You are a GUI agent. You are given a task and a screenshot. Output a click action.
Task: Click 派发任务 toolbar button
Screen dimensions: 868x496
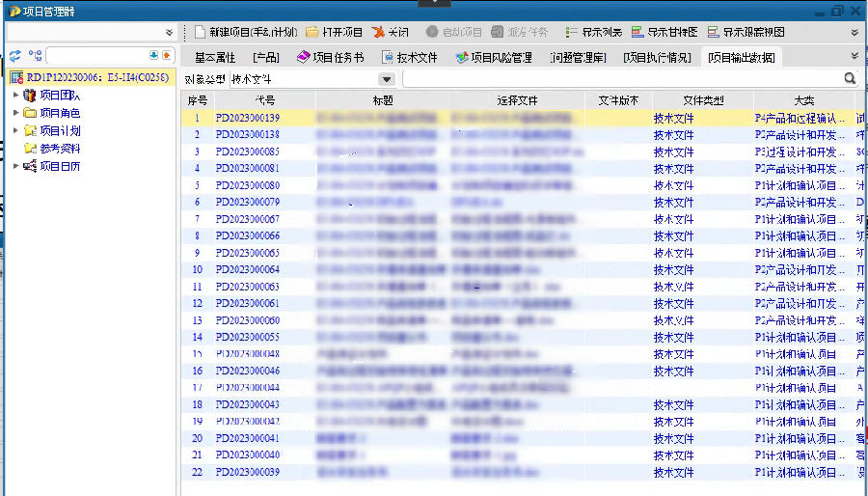click(x=519, y=32)
